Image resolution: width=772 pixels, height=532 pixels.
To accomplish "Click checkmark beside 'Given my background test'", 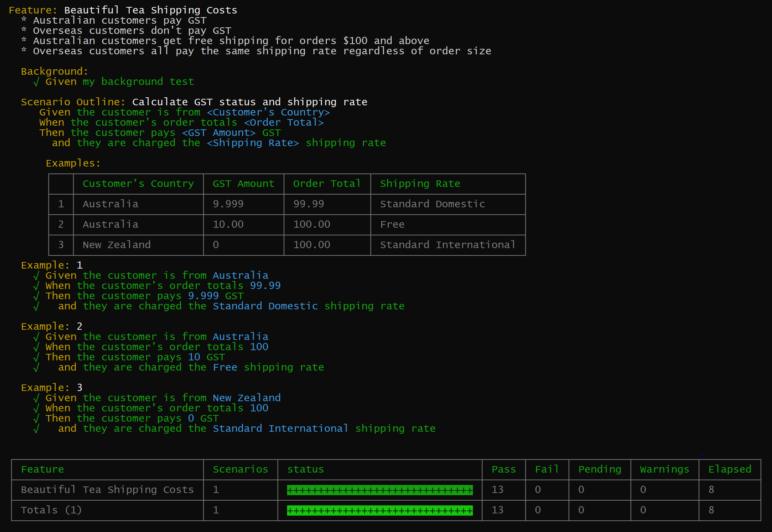I will click(36, 82).
